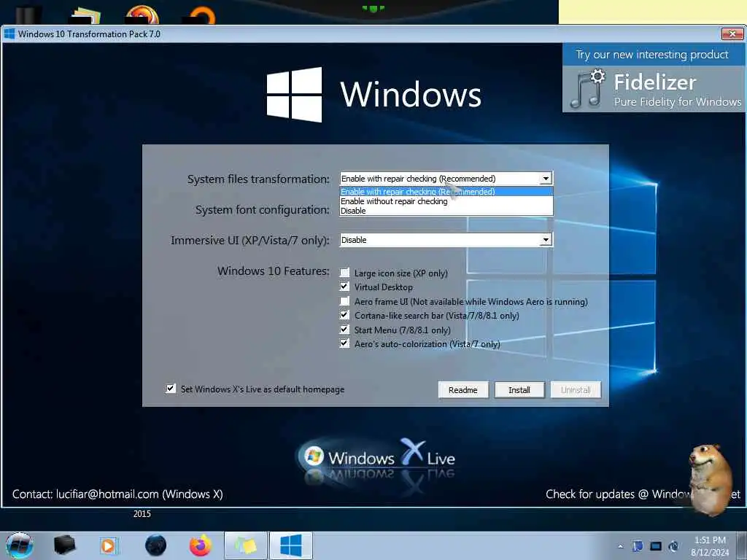Click the Show desktop strip beside the clock
The image size is (747, 560).
coord(743,545)
